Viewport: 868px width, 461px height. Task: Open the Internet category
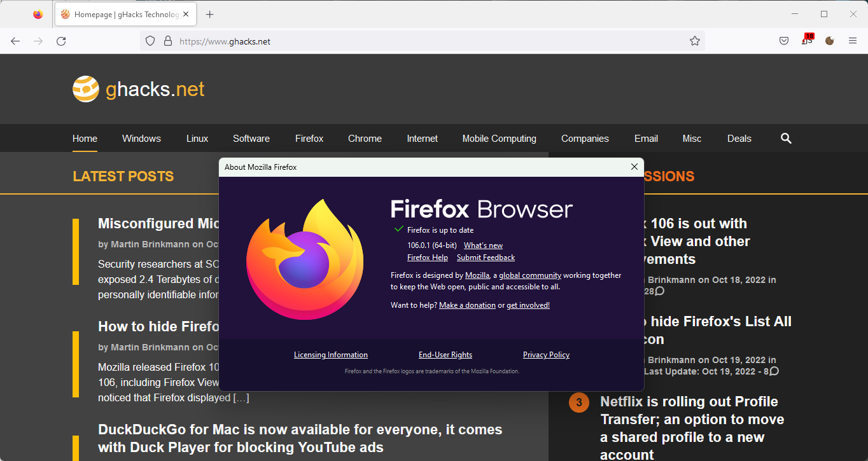pyautogui.click(x=423, y=138)
